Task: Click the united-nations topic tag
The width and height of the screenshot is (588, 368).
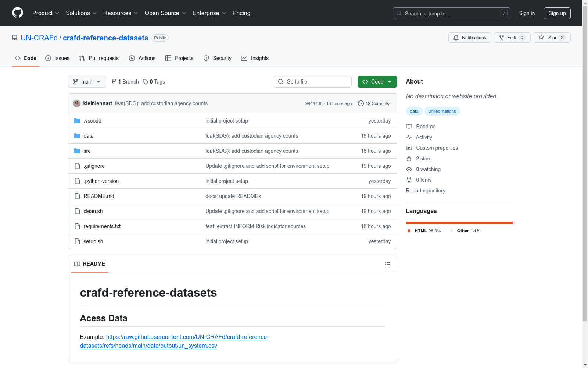Action: (x=442, y=111)
